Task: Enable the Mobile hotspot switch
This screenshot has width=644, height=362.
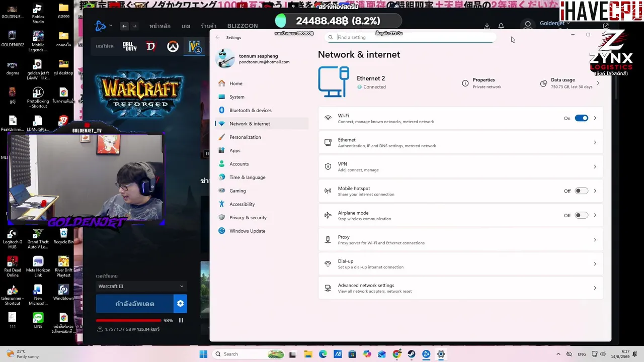Action: tap(581, 191)
